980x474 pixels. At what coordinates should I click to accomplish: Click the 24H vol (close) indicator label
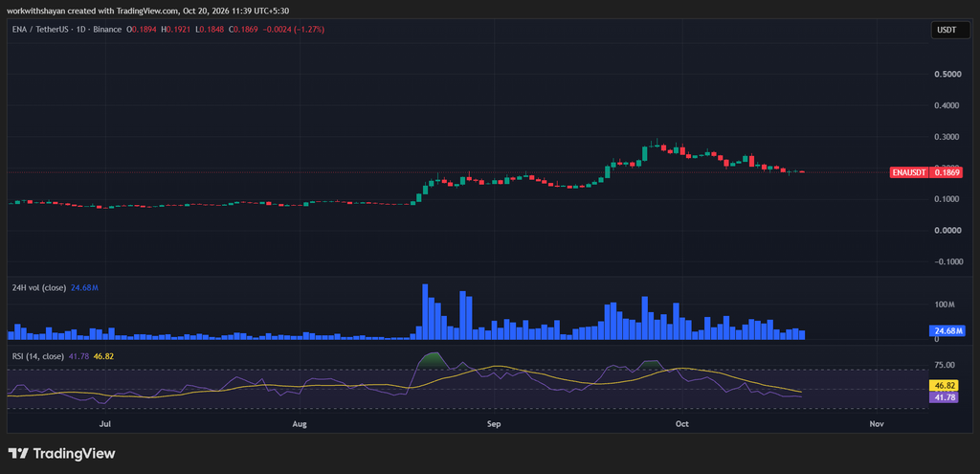tap(37, 287)
